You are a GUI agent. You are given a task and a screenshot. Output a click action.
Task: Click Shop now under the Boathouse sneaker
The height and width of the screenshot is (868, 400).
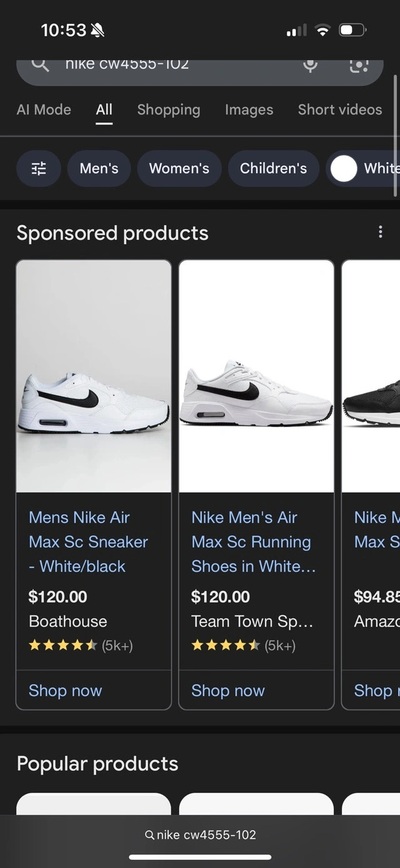coord(65,690)
